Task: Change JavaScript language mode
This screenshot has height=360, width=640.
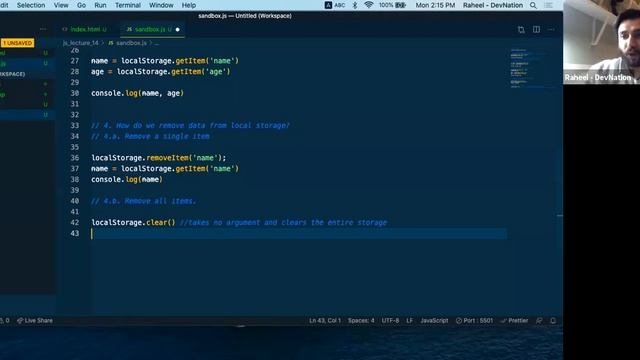Action: (434, 320)
